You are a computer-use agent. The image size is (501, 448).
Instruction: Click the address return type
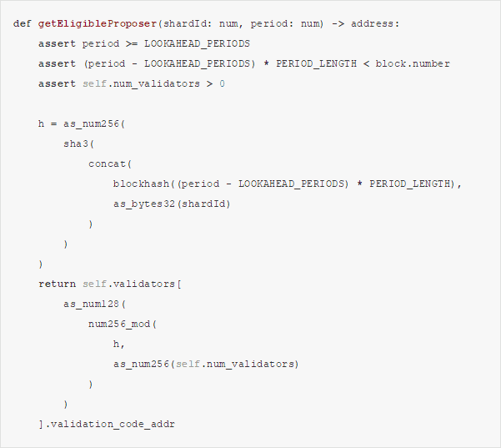pos(375,23)
